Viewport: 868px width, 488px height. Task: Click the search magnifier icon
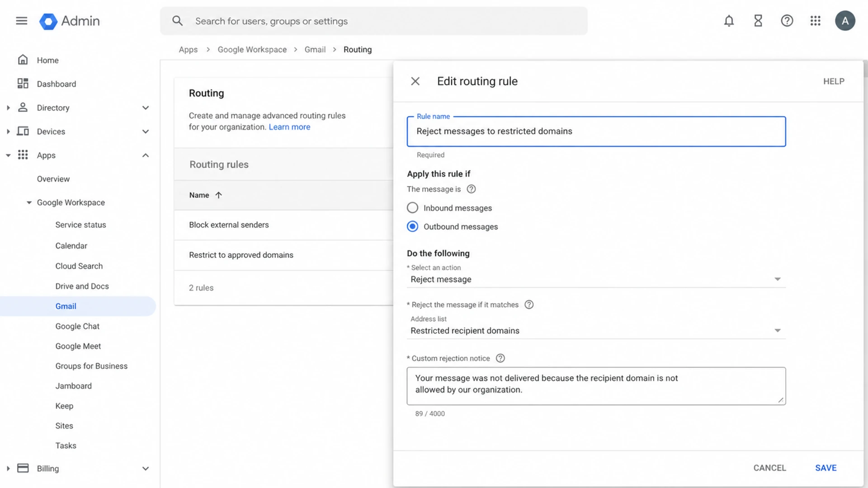point(177,21)
